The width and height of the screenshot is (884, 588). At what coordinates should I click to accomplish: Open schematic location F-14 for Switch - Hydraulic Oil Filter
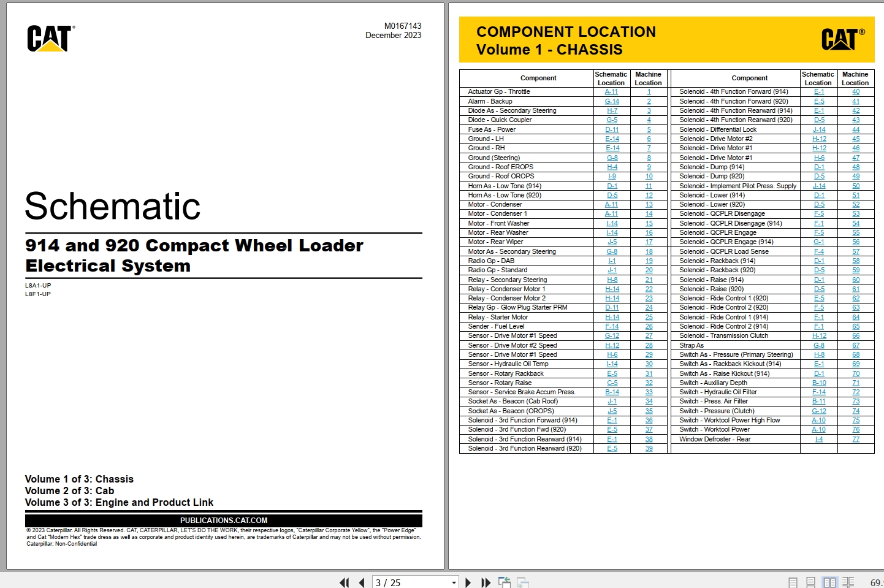coord(819,392)
